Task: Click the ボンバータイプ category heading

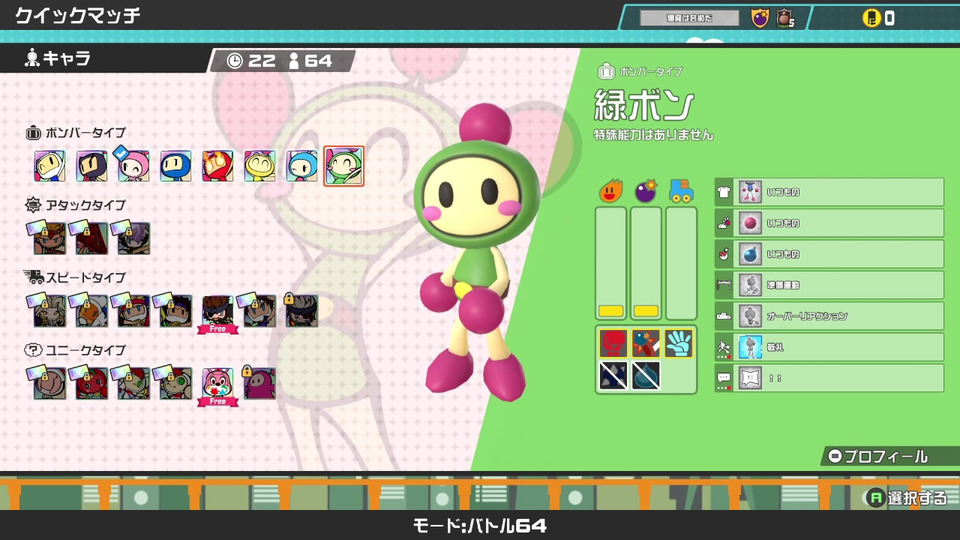Action: coord(76,132)
